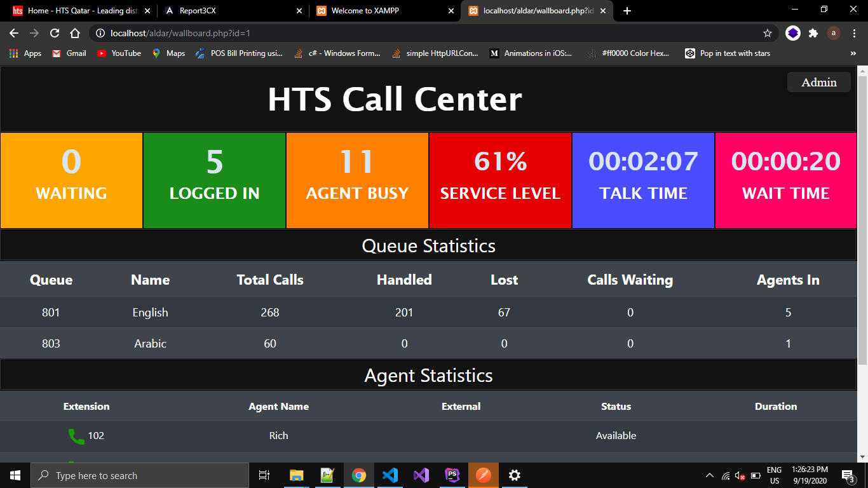Open the Gmail bookmark link
Image resolution: width=868 pixels, height=488 pixels.
pos(69,53)
